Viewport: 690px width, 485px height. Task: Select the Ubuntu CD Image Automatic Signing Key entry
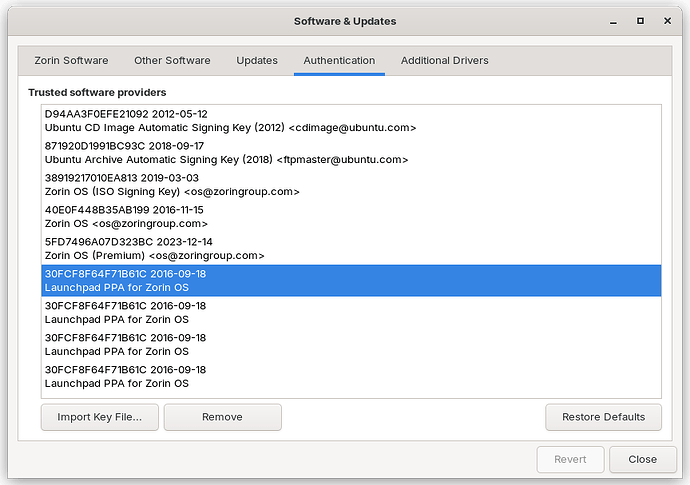click(351, 121)
